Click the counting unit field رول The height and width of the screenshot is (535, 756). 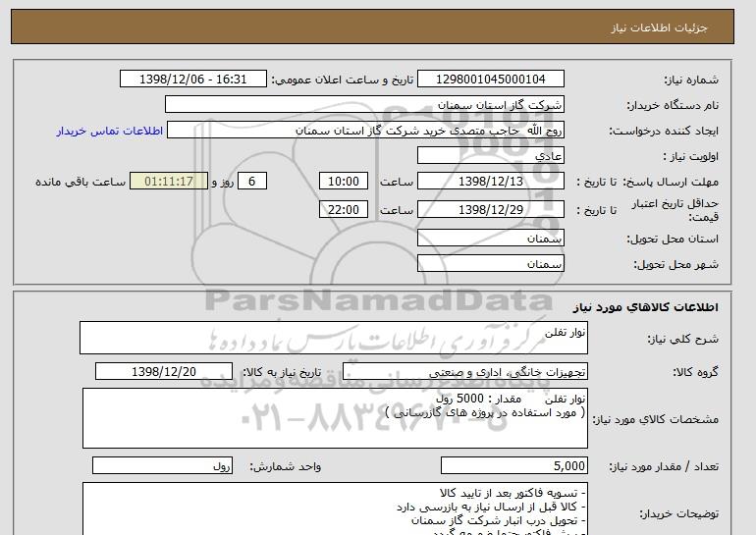[x=162, y=465]
